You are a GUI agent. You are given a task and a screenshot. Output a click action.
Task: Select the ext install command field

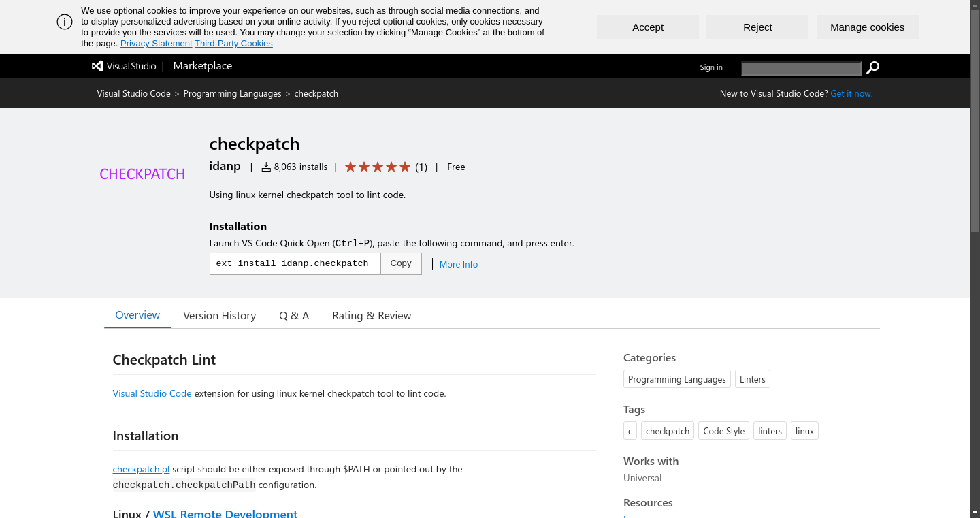point(295,263)
